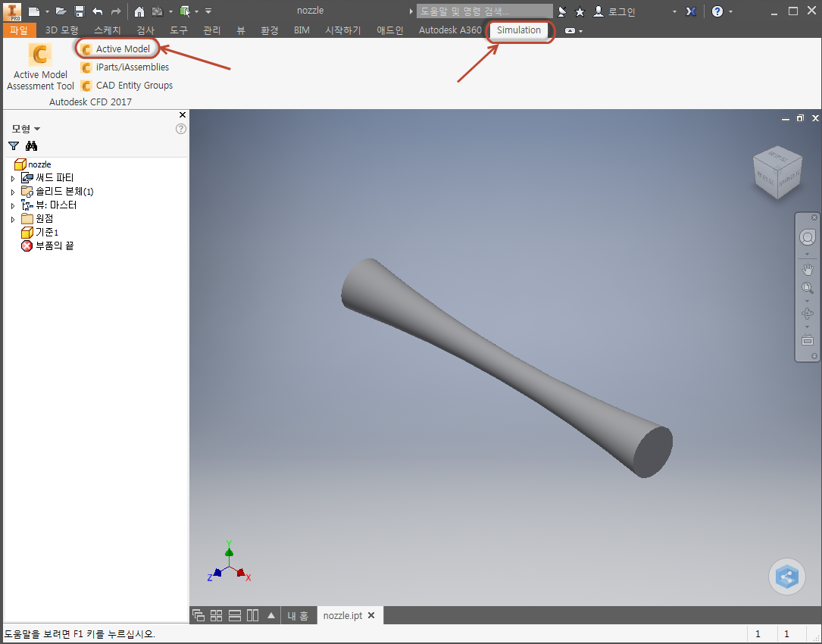Customize the quick-access toolbar
This screenshot has height=644, width=822.
point(208,11)
